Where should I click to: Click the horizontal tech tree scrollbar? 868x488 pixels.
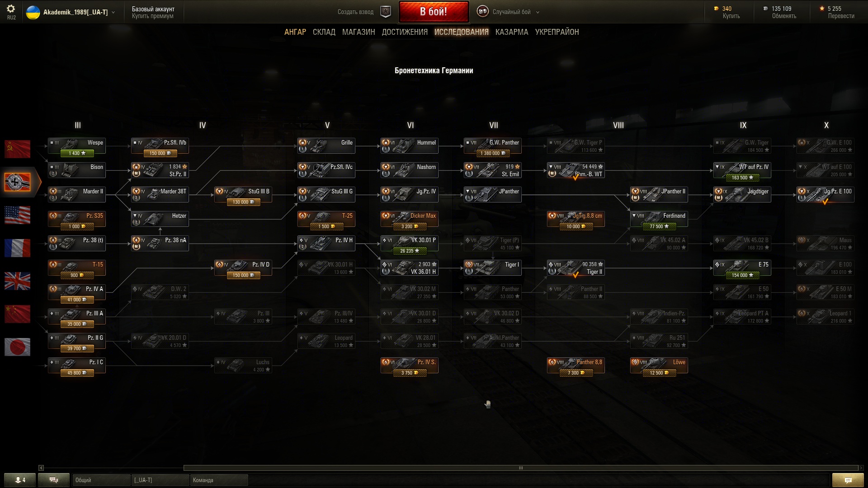point(521,468)
